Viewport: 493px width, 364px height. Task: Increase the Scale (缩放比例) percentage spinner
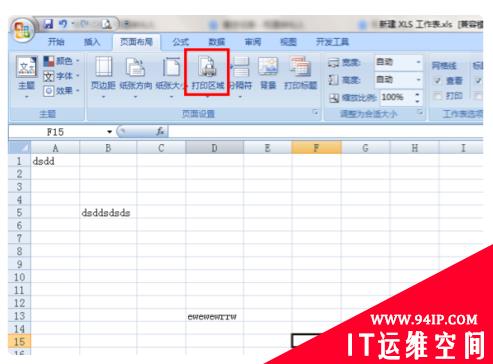[417, 95]
